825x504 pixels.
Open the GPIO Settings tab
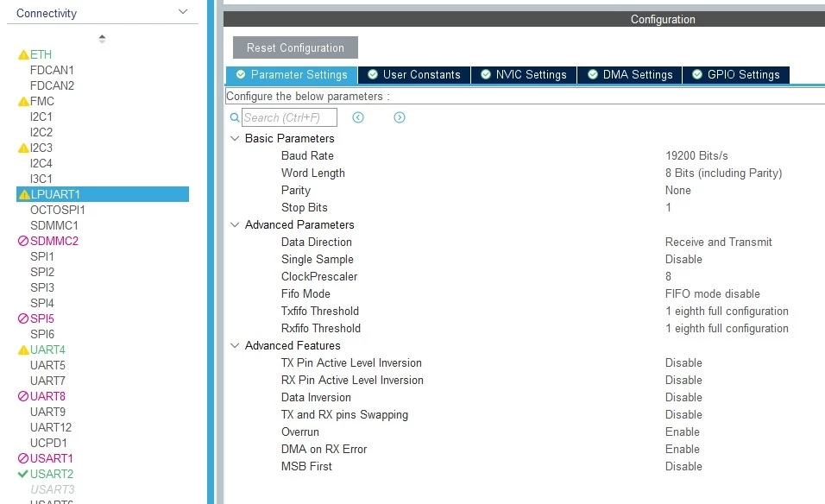click(x=736, y=75)
